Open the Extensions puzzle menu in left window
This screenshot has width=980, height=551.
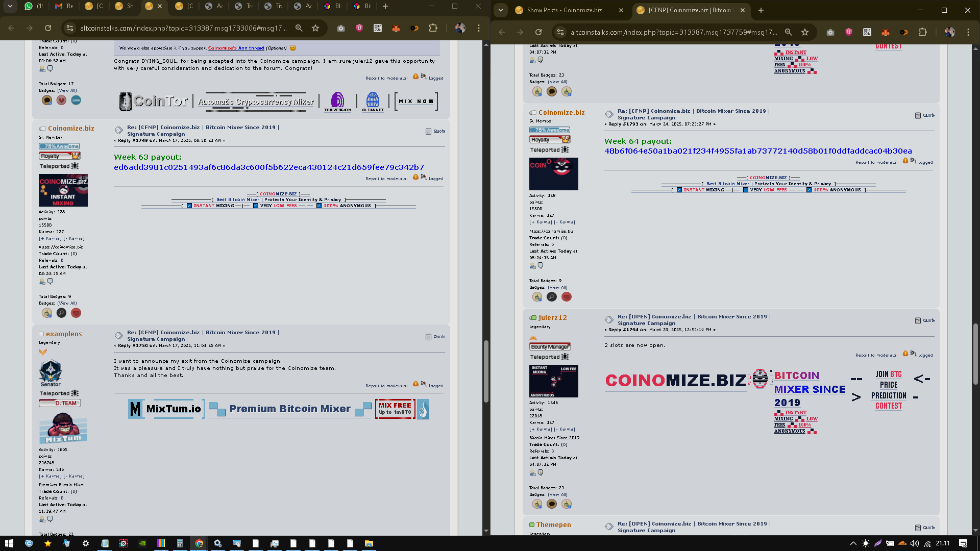pos(433,28)
